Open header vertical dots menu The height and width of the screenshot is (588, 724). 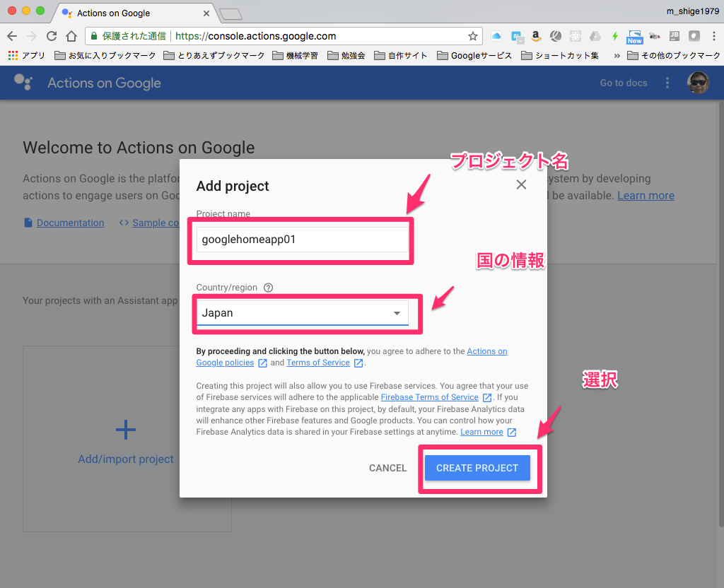click(667, 83)
